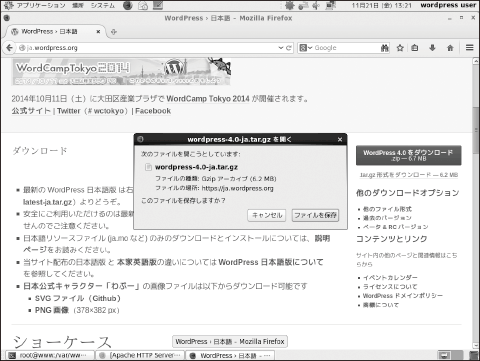This screenshot has width=480, height=361.
Task: Click the Firefox window menu icon in titlebar
Action: click(x=7, y=18)
